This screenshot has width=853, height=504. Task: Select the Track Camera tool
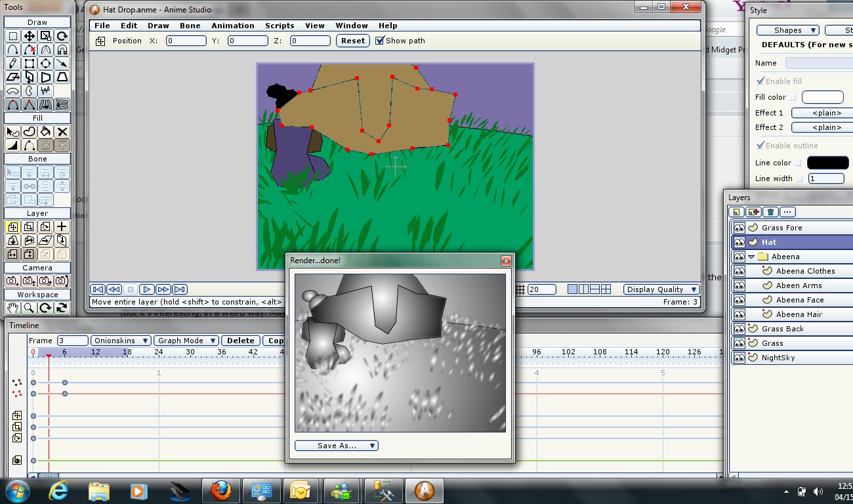coord(12,282)
